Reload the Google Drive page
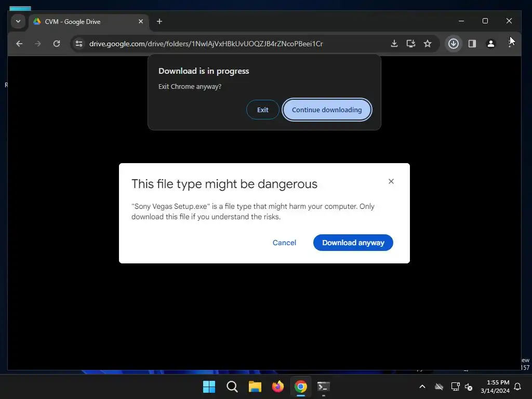Screen dimensions: 532x399 pos(57,44)
